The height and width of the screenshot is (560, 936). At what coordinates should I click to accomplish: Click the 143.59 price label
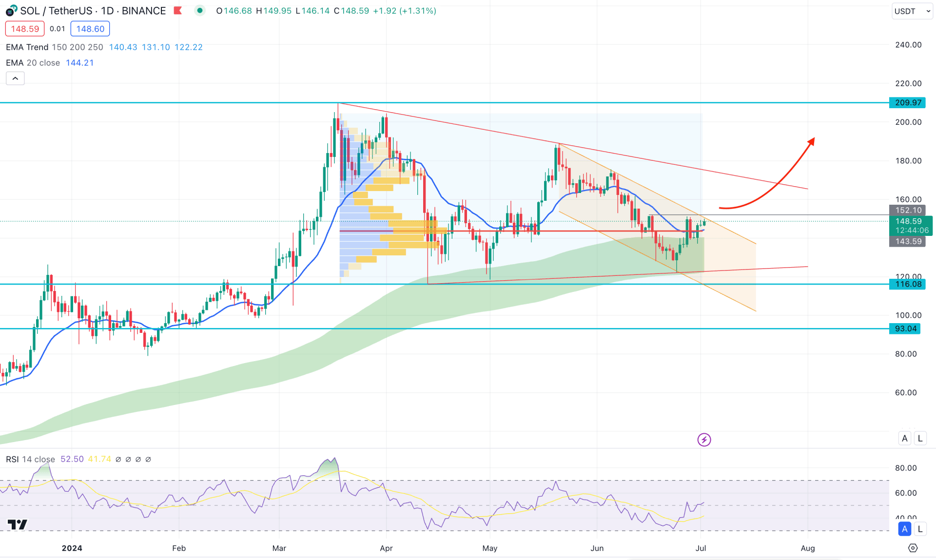pyautogui.click(x=907, y=241)
